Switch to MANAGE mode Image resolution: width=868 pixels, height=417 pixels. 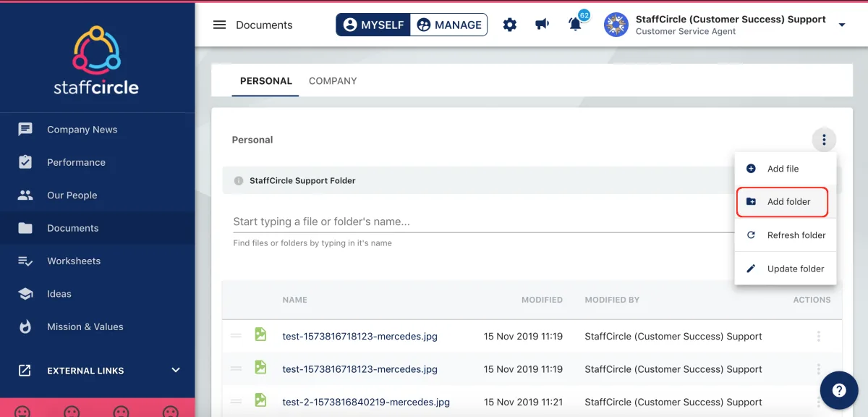click(x=448, y=25)
